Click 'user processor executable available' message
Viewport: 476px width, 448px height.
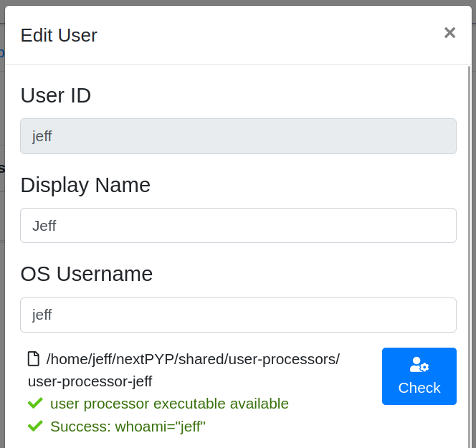click(169, 404)
